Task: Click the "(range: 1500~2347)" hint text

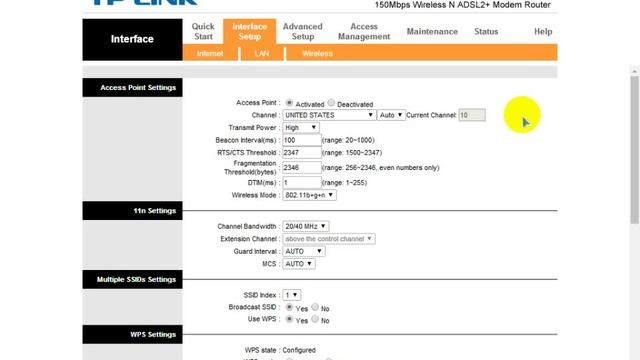Action: point(352,153)
